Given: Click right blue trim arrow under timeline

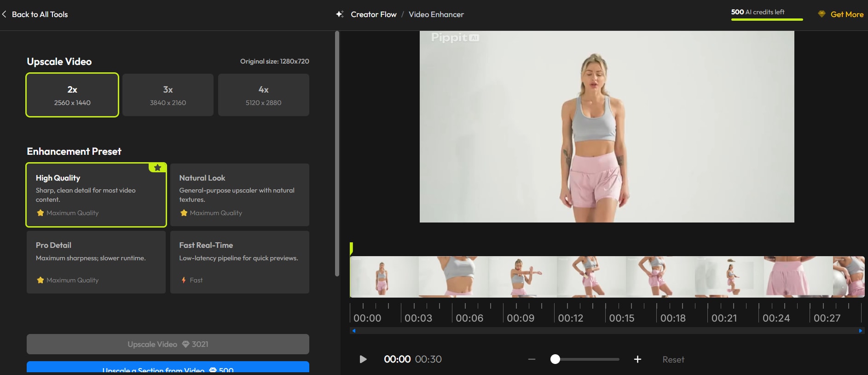Looking at the screenshot, I should (861, 331).
